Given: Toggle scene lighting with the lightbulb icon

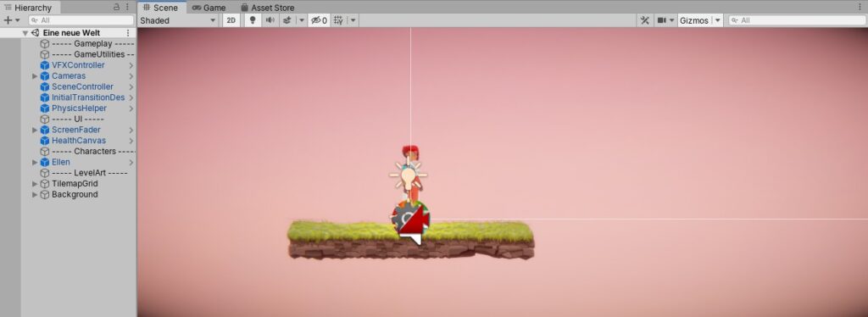Looking at the screenshot, I should click(253, 20).
